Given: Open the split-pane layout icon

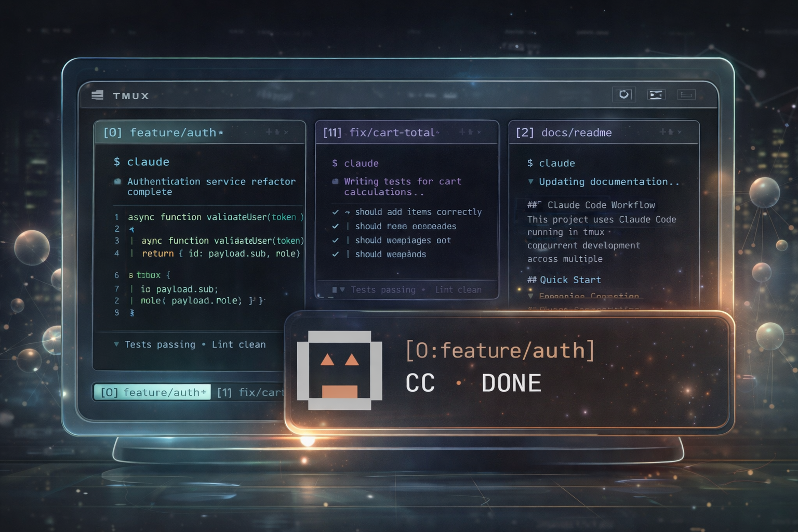Looking at the screenshot, I should click(x=656, y=94).
